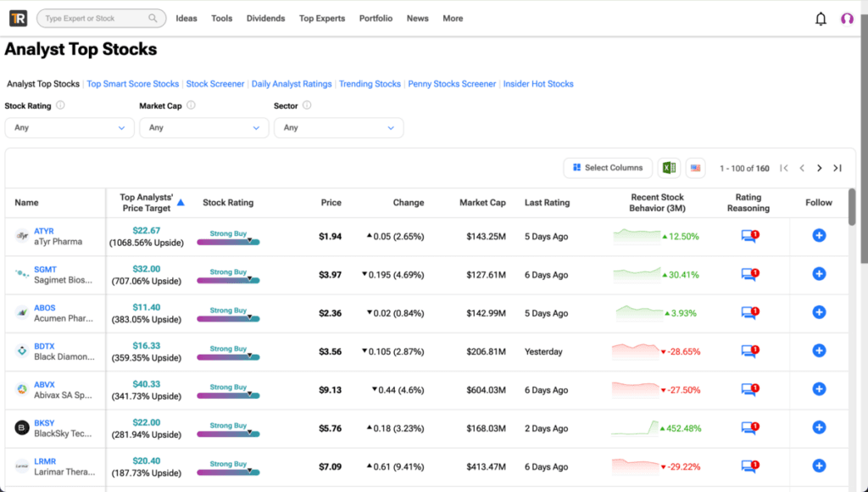
Task: Show the Stock Rating info tooltip icon
Action: coord(60,105)
